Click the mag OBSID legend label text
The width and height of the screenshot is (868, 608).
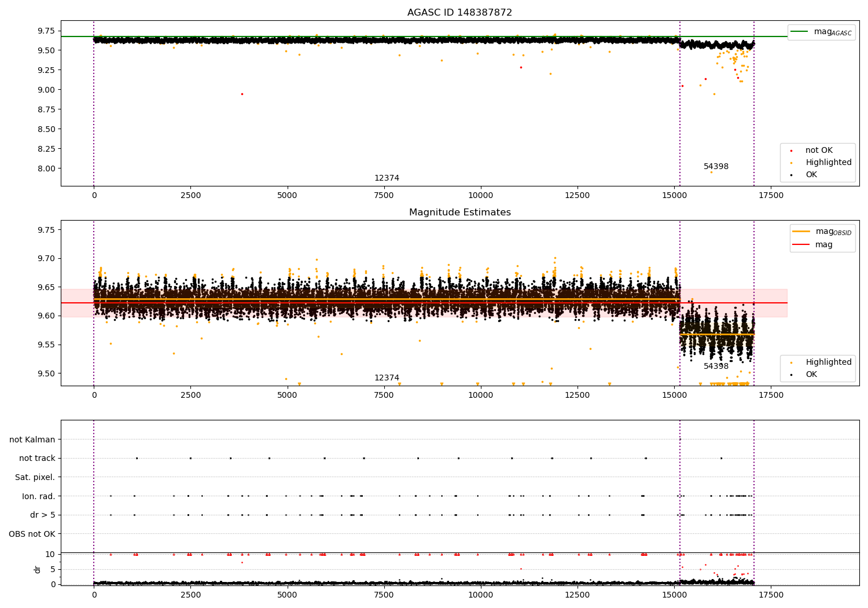pyautogui.click(x=833, y=232)
